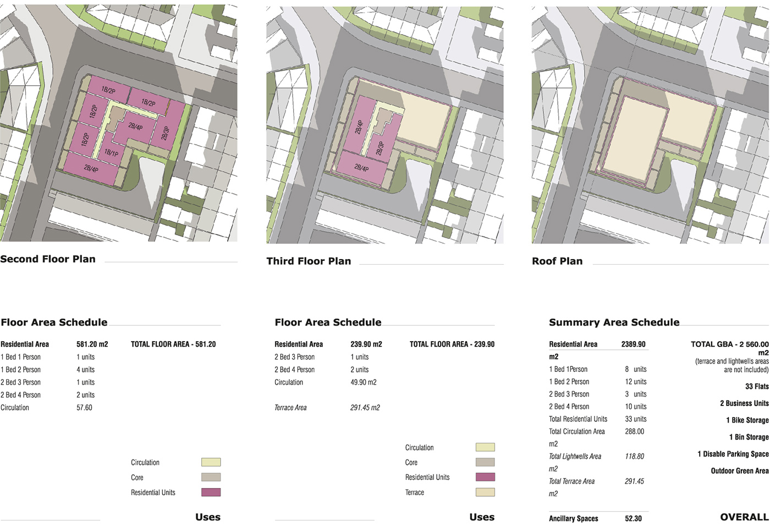Pick Residential Units swatch in Third Floor legend
This screenshot has height=532, width=770.
(485, 477)
